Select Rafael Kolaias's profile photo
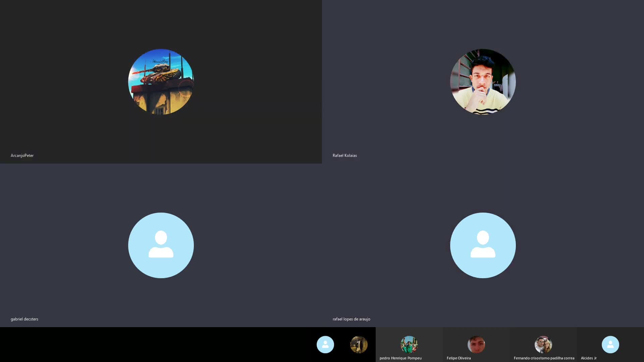This screenshot has height=362, width=644. (x=483, y=82)
